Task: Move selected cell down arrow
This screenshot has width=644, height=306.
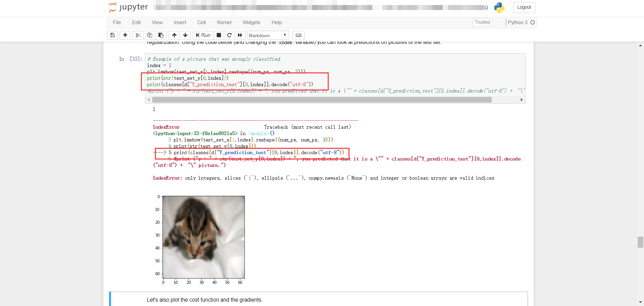Action: (185, 35)
